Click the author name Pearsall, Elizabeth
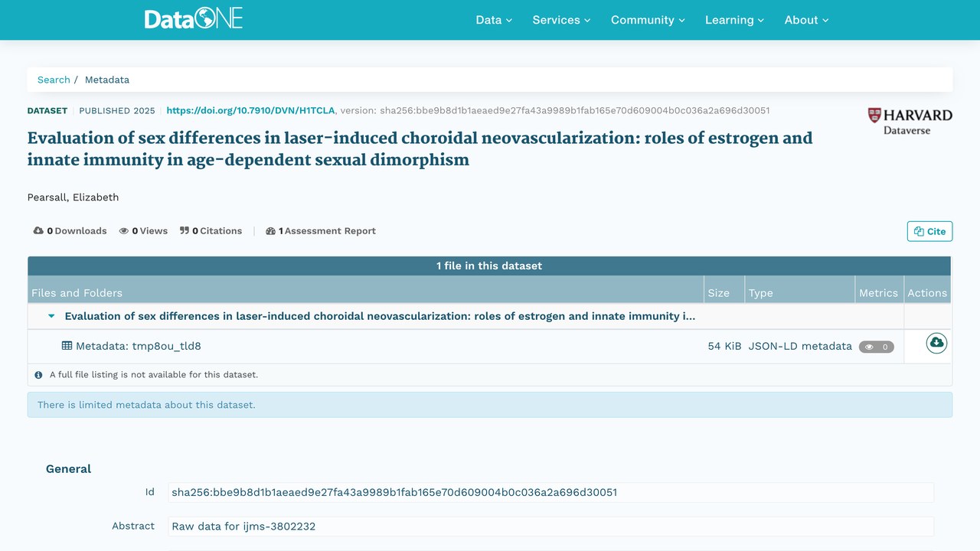 [73, 197]
